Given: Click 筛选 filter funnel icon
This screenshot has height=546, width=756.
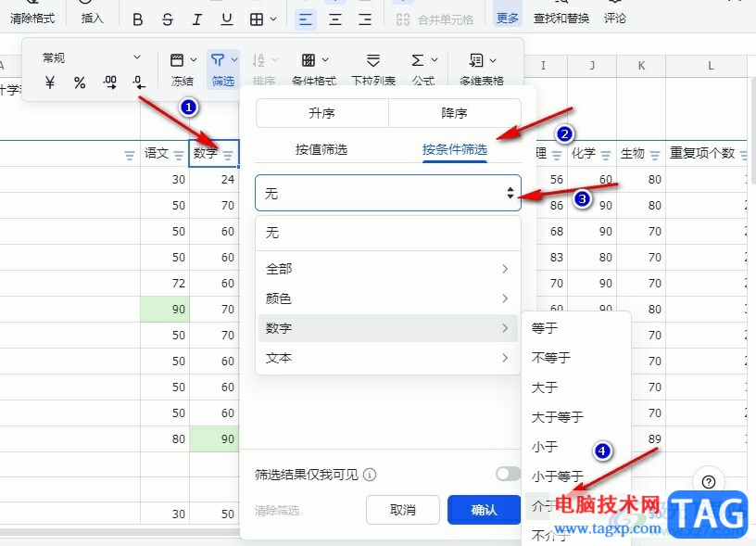Looking at the screenshot, I should (x=218, y=60).
